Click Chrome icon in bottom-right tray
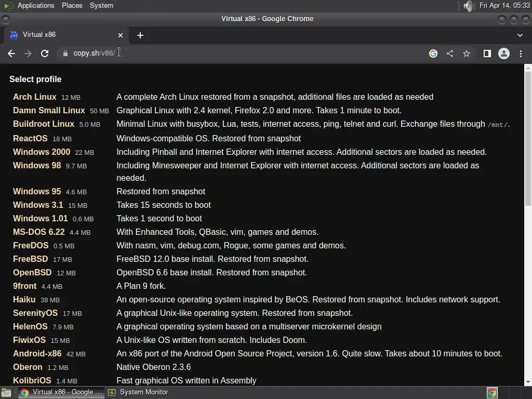 (x=492, y=393)
